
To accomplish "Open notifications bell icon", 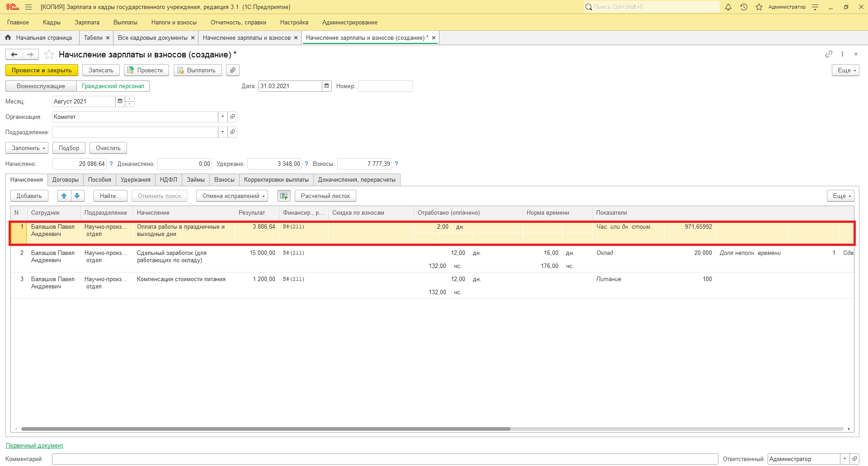I will [x=728, y=7].
